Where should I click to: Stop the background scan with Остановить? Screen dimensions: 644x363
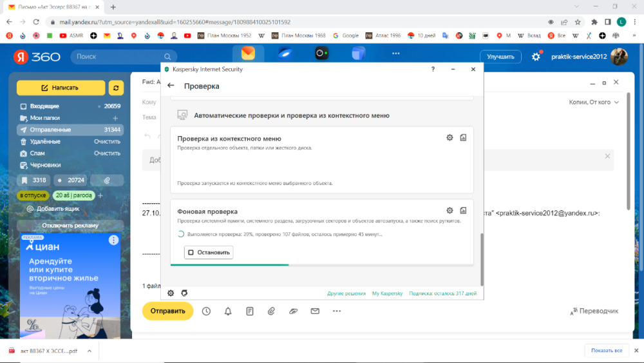[209, 252]
